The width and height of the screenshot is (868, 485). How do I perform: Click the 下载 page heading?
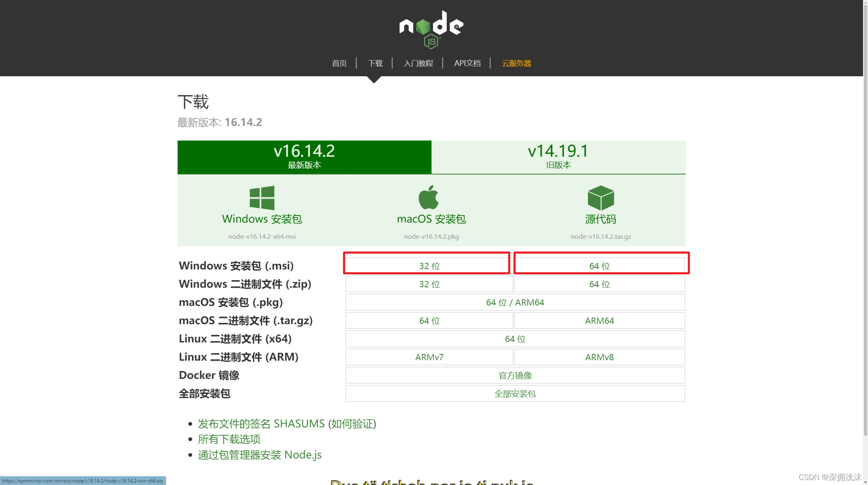[x=193, y=102]
